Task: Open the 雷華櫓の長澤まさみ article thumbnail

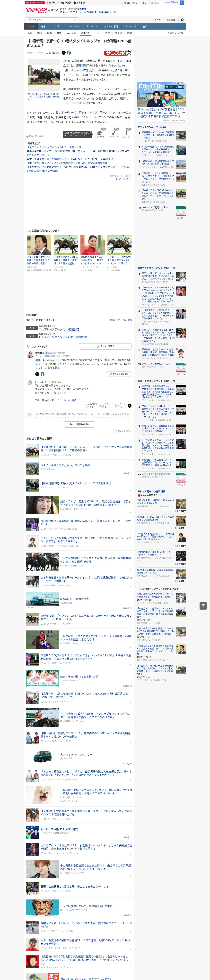Action: [x=92, y=245]
